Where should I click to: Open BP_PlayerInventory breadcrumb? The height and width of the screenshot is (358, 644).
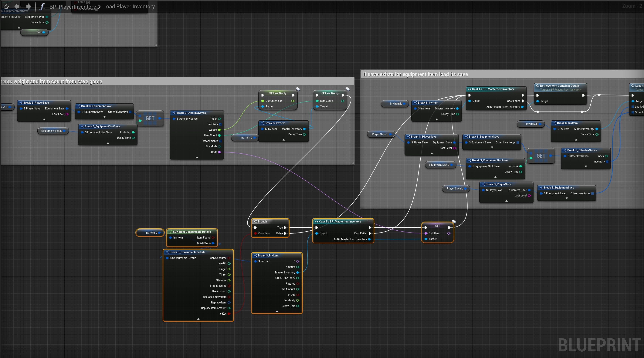(73, 7)
